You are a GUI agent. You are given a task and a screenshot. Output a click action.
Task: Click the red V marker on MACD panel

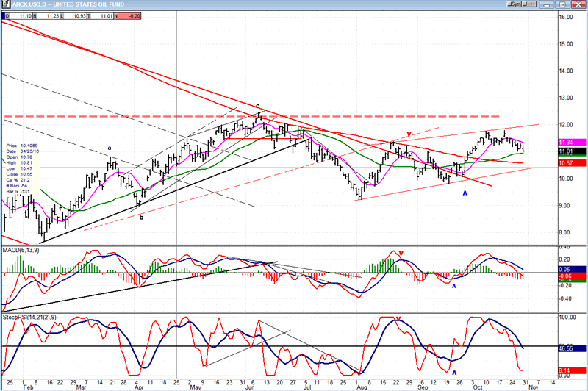pos(401,254)
